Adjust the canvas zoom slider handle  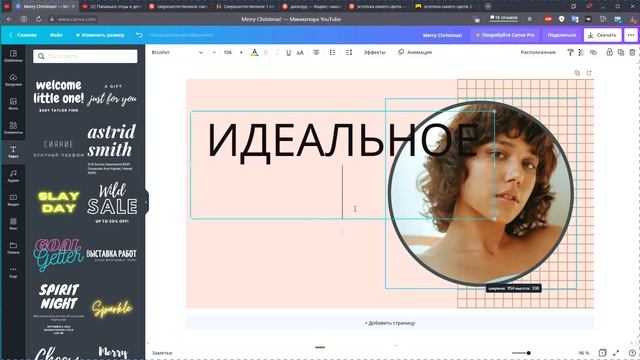point(528,353)
